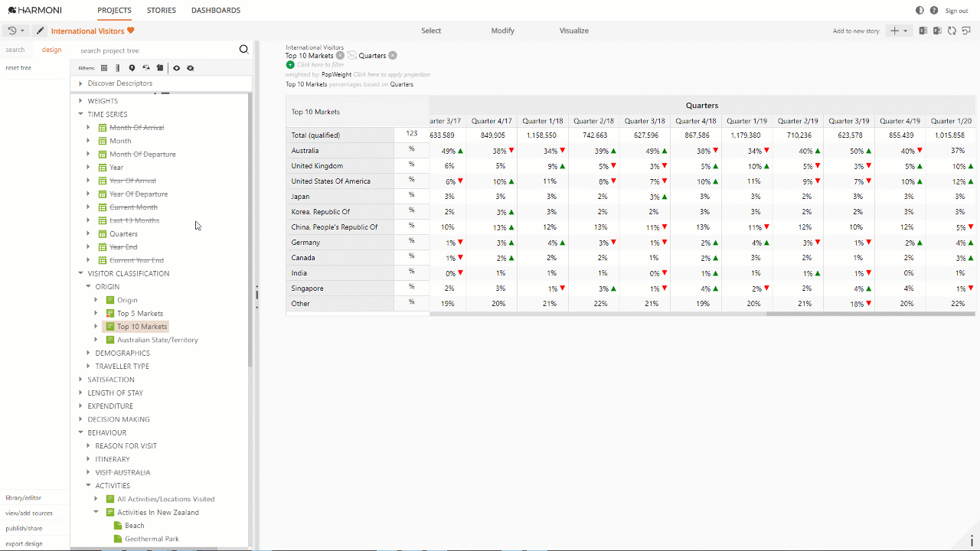Viewport: 980px width, 551px height.
Task: Export to Excel icon
Action: [x=923, y=31]
